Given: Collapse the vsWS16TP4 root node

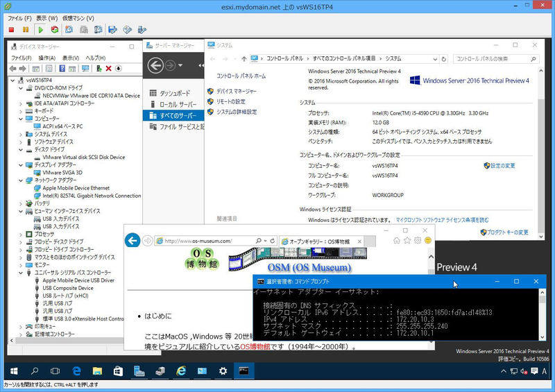Looking at the screenshot, I should point(12,80).
